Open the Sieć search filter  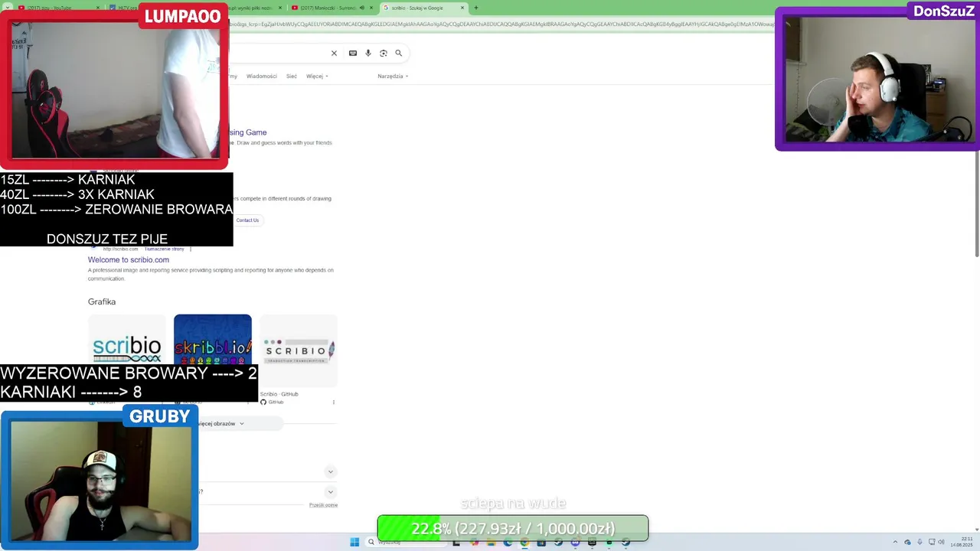click(292, 77)
